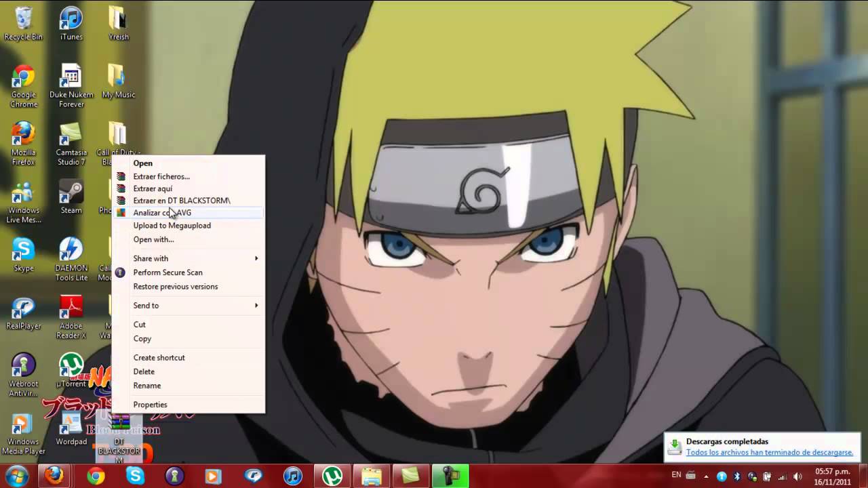Select Duke Nukem Forever shortcut
Screen dimensions: 868x488
coord(71,86)
